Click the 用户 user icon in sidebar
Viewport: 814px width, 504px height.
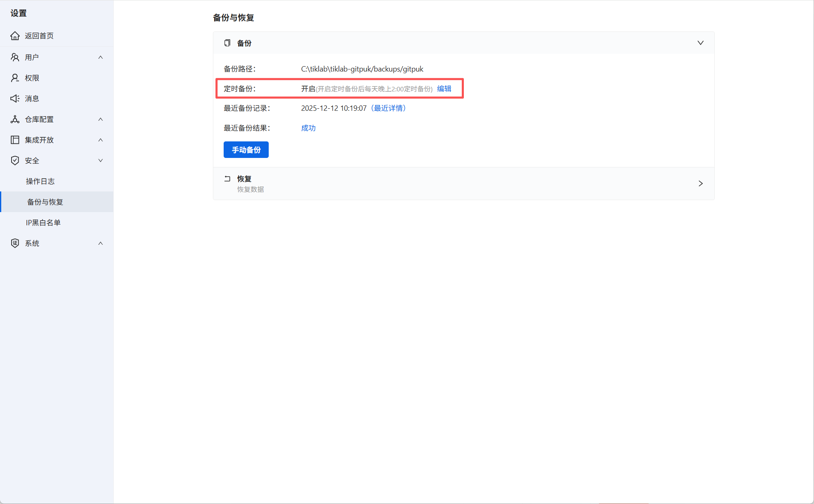(15, 57)
